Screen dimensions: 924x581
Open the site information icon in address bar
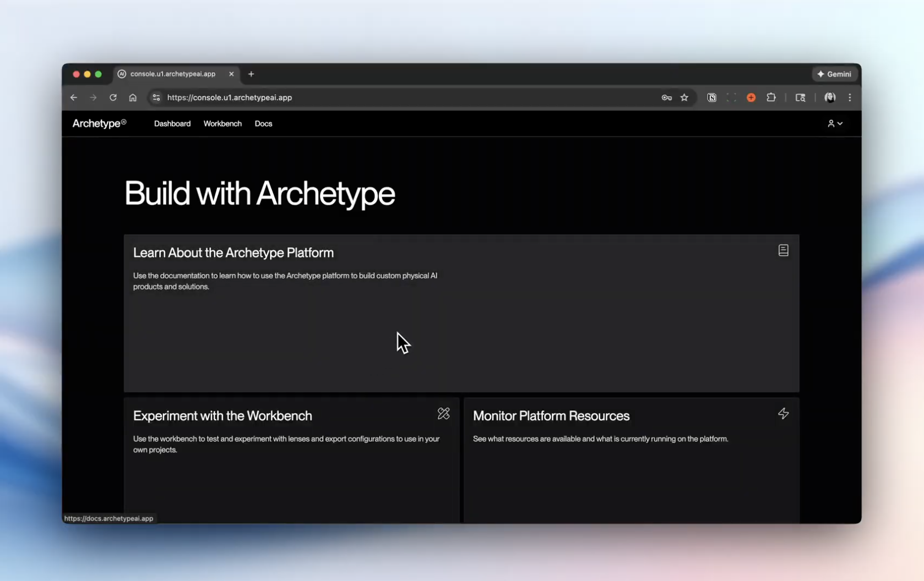[156, 97]
